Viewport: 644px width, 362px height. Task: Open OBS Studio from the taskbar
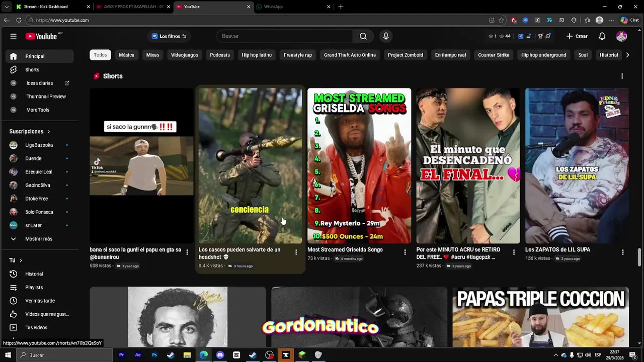point(270,355)
